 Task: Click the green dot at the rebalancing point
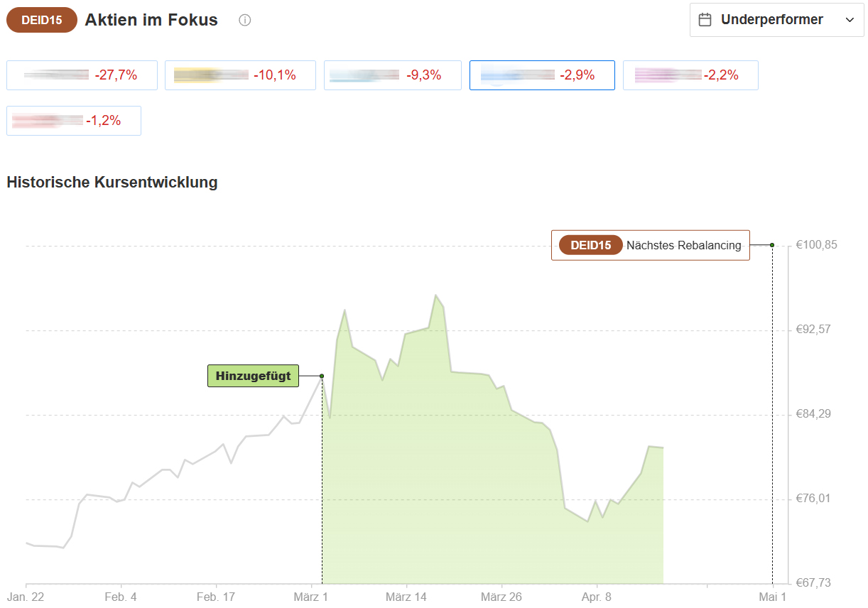click(x=772, y=245)
